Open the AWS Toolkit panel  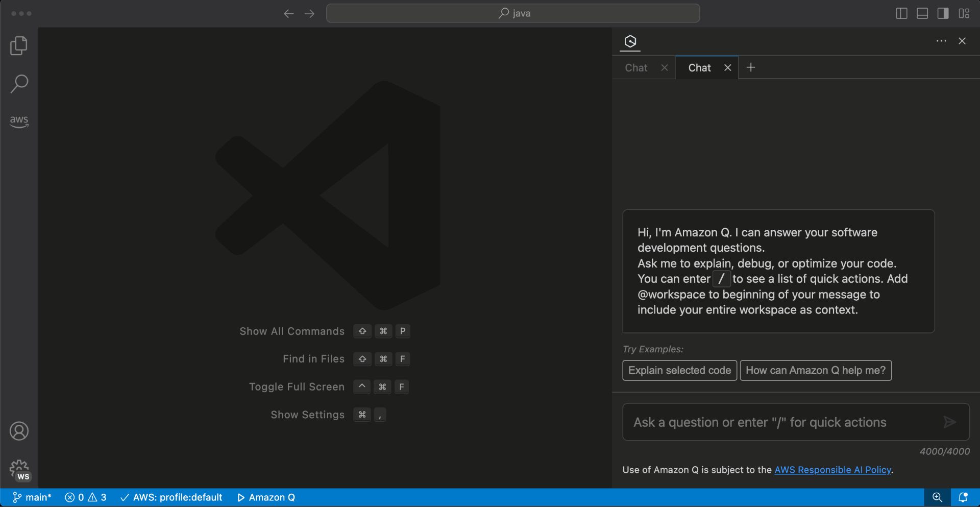pos(19,122)
